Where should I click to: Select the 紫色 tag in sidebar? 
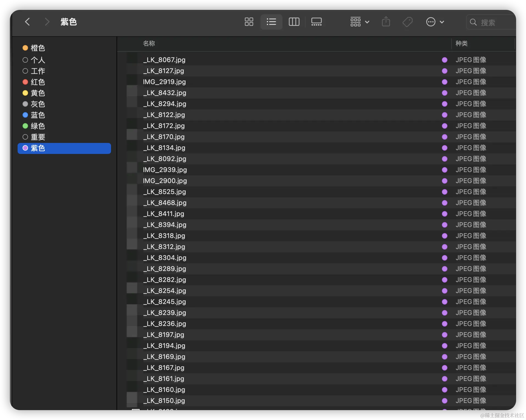point(64,148)
